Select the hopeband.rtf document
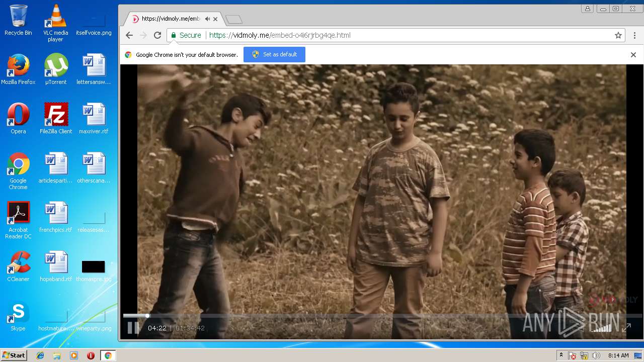Screen dimensions: 644x362 [x=56, y=266]
